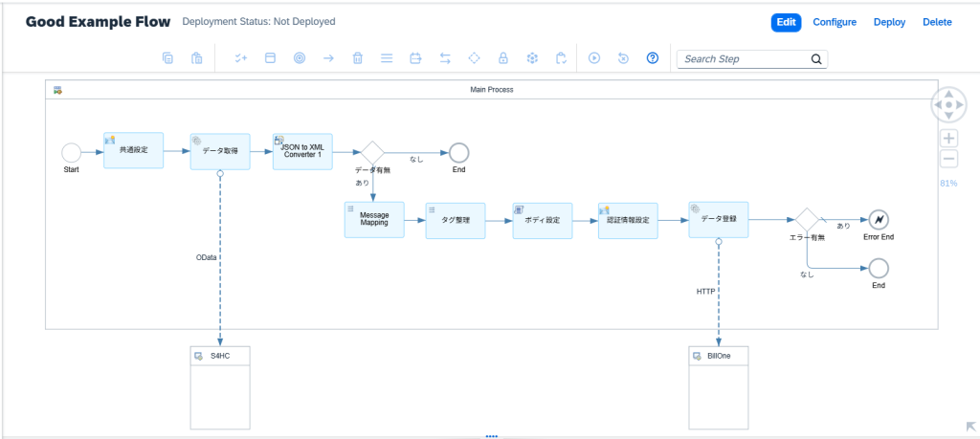Screen dimensions: 980x439
Task: Select the データ登録 step
Action: click(719, 220)
